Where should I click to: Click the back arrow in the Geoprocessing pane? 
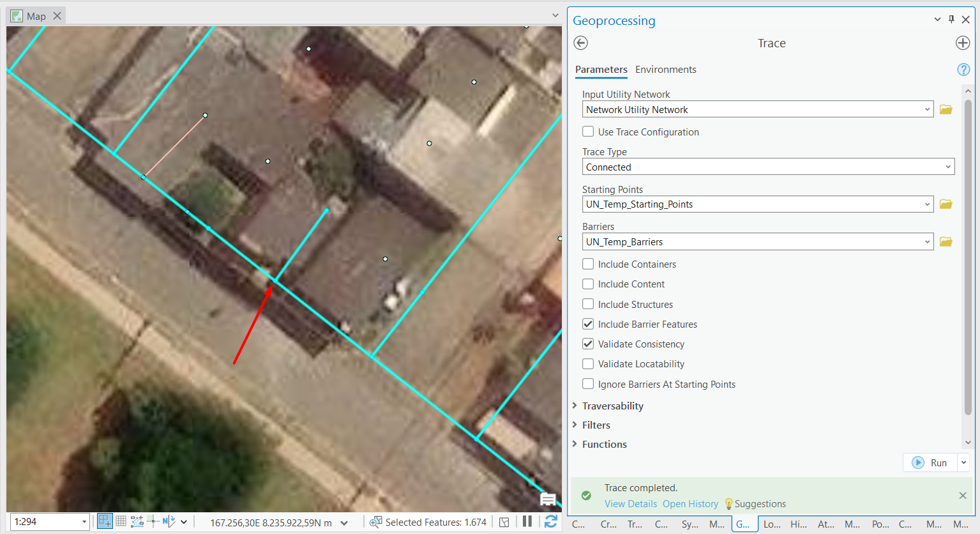[x=580, y=43]
